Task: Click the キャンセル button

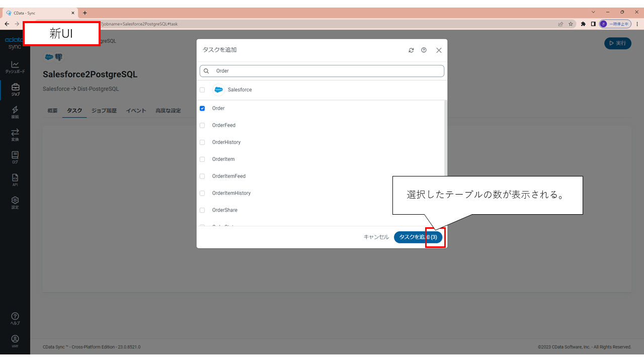Action: pos(376,237)
